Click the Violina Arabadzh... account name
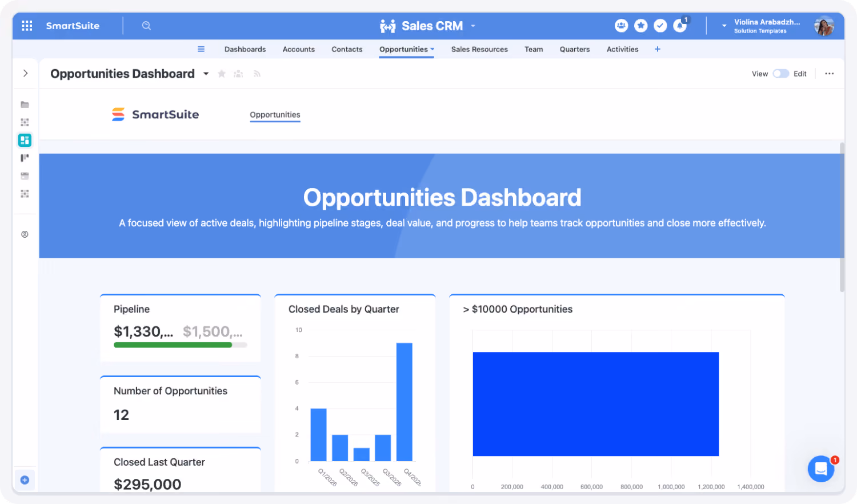This screenshot has width=857, height=504. click(x=767, y=22)
